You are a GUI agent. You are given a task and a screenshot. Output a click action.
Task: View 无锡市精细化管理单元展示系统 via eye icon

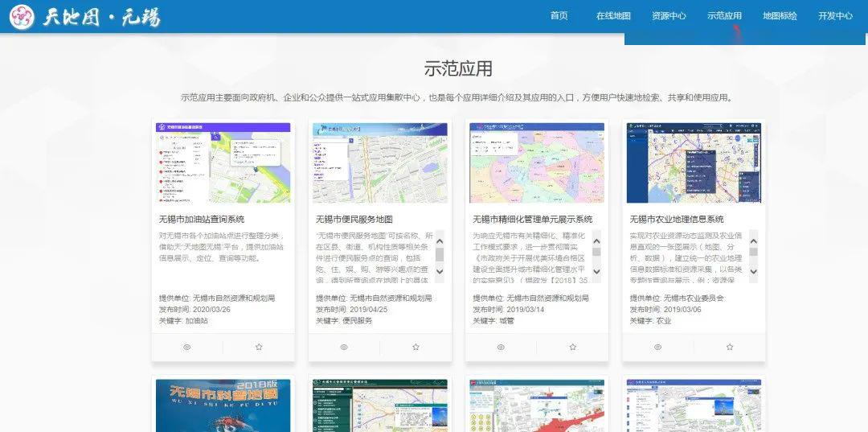coord(501,348)
